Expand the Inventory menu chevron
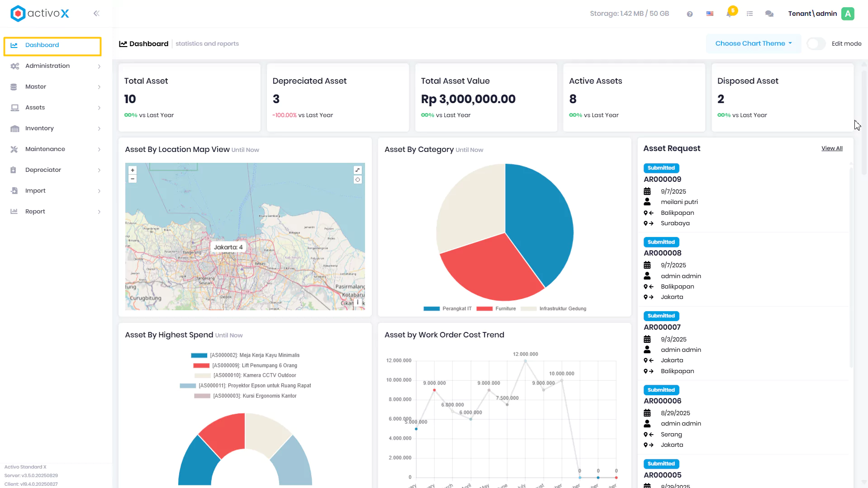The image size is (868, 488). click(x=99, y=129)
